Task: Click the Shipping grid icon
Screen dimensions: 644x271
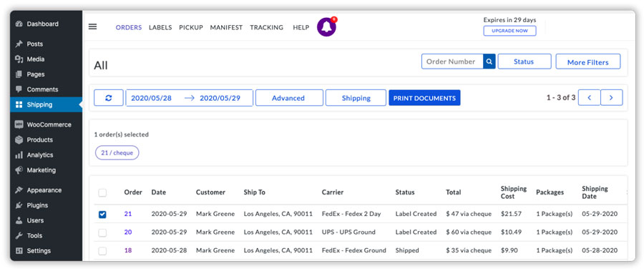Action: tap(19, 104)
